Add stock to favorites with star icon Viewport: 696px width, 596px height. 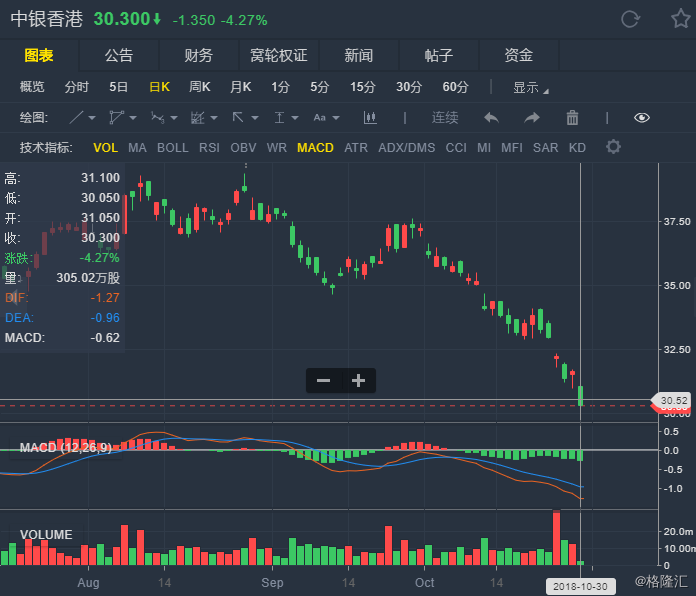pos(681,19)
